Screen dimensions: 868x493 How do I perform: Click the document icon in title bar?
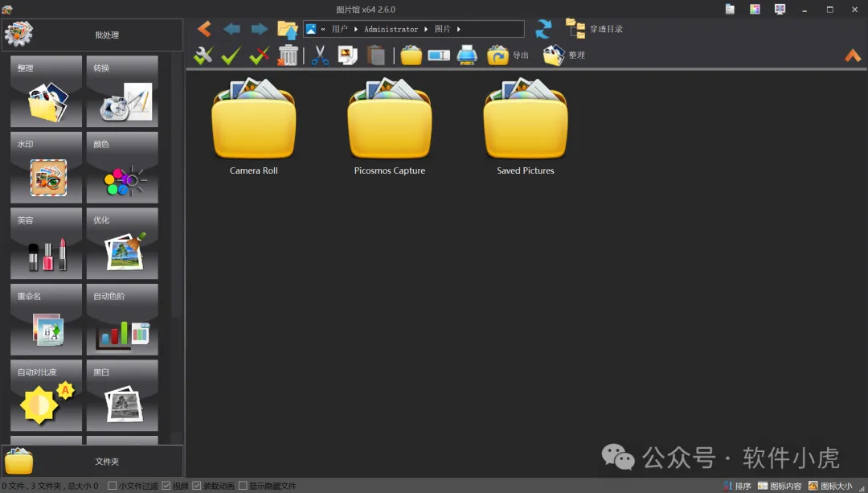pyautogui.click(x=730, y=9)
